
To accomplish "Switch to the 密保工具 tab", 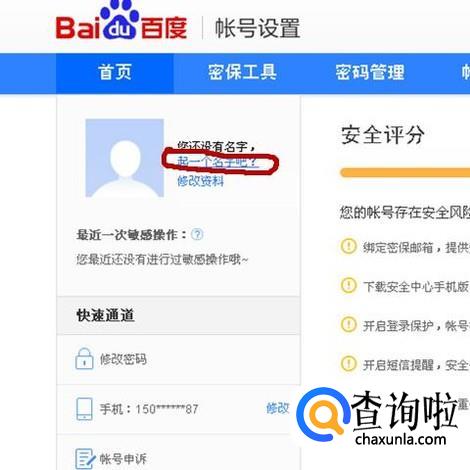I will [x=242, y=73].
